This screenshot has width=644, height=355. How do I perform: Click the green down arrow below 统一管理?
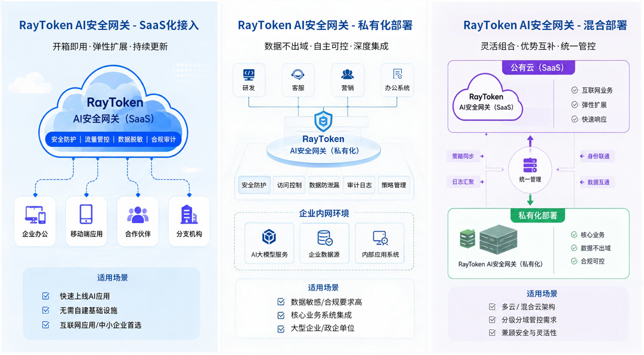pos(530,200)
